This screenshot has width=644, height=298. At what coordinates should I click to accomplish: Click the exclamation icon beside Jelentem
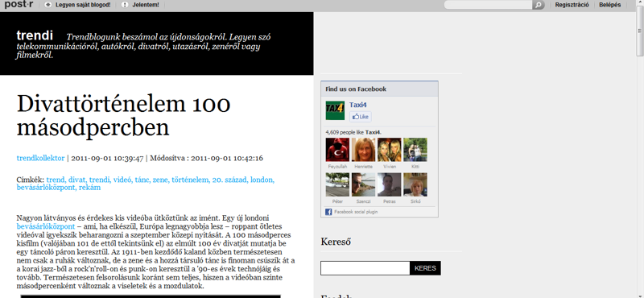pos(126,5)
